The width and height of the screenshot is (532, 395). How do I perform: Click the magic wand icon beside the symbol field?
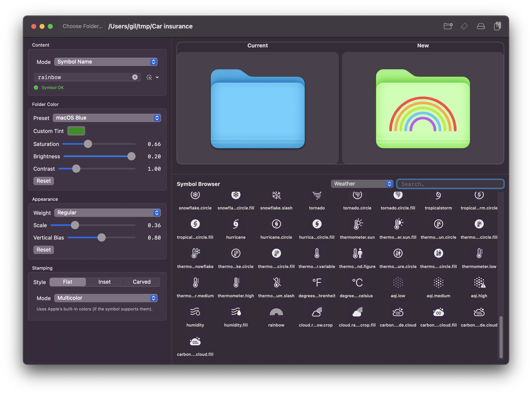tap(149, 77)
